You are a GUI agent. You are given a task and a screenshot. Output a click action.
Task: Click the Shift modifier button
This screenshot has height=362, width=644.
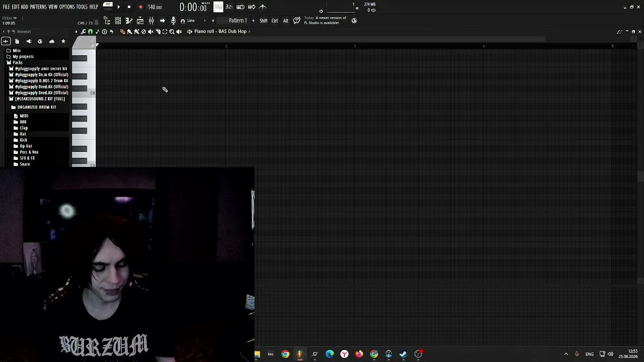264,21
